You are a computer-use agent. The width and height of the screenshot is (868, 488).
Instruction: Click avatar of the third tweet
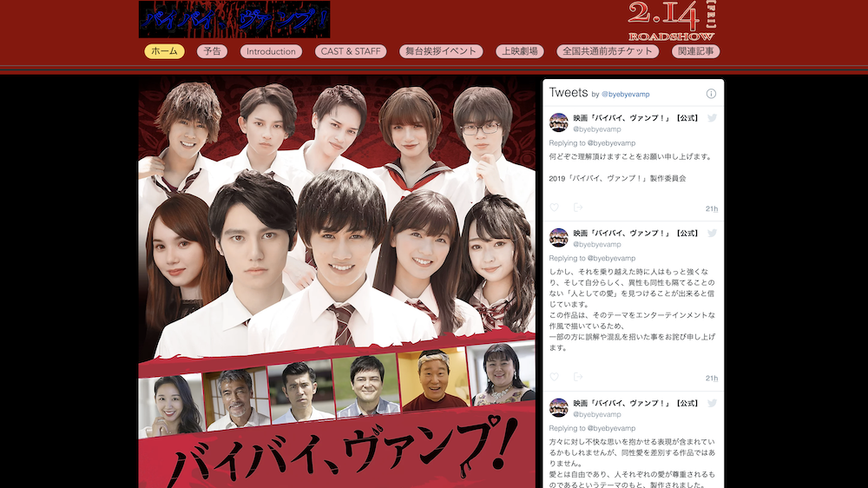(558, 408)
